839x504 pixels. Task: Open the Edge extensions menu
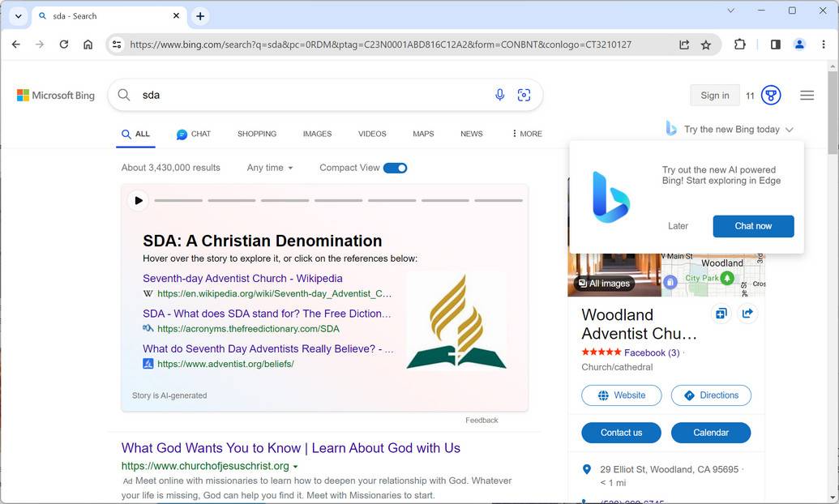[x=739, y=45]
